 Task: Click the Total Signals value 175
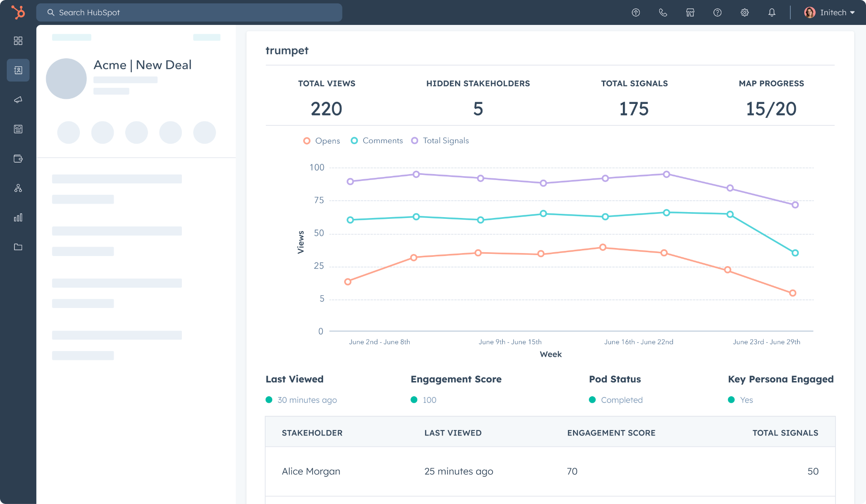tap(634, 109)
